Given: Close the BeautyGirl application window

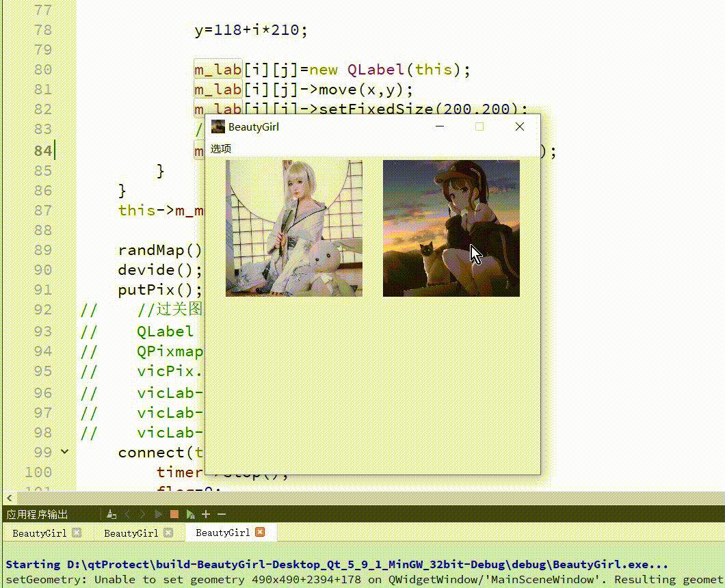Looking at the screenshot, I should (520, 126).
